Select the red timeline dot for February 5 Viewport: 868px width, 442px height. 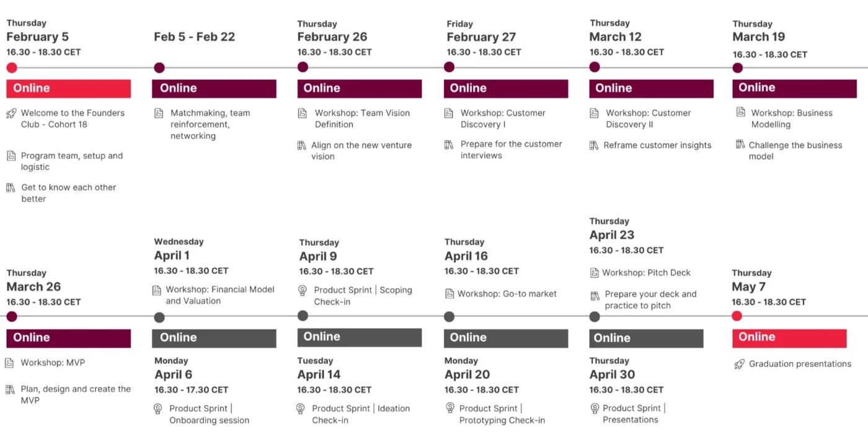click(12, 68)
